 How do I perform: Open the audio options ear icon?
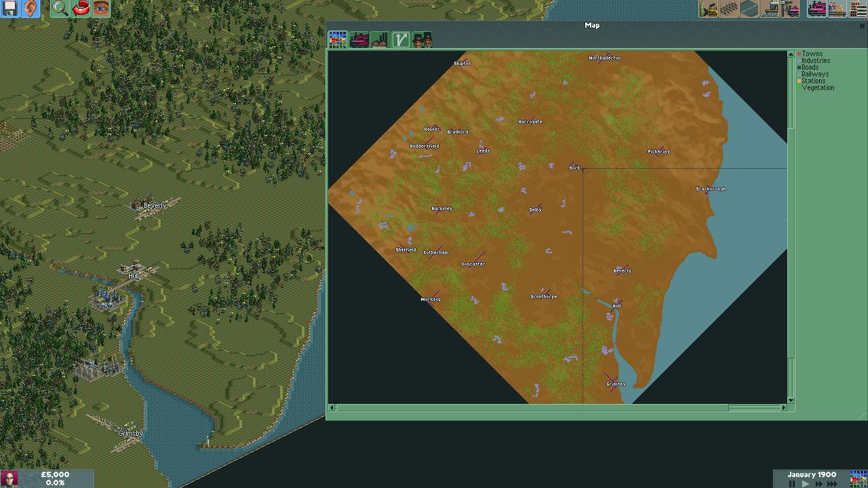click(x=31, y=8)
